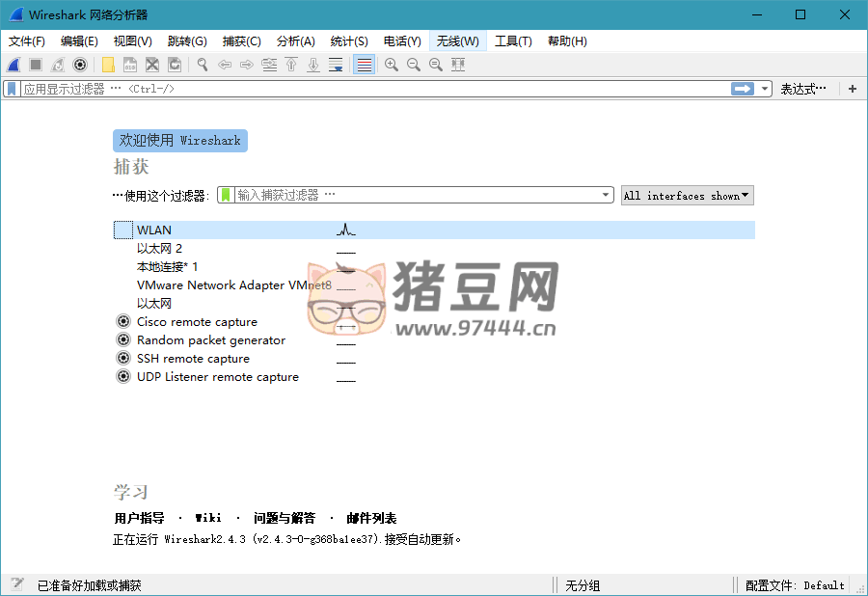868x596 pixels.
Task: Click in the capture filter input field
Action: click(x=415, y=195)
